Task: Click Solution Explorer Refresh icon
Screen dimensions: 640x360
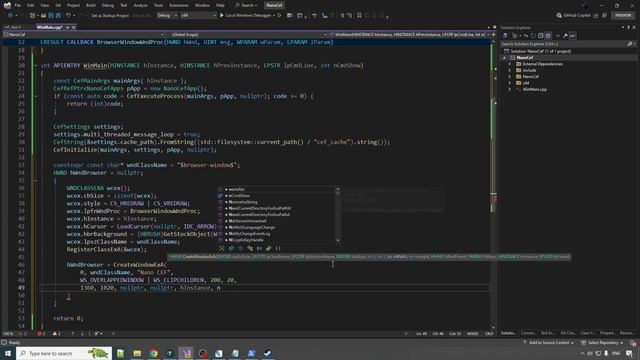Action: (533, 36)
